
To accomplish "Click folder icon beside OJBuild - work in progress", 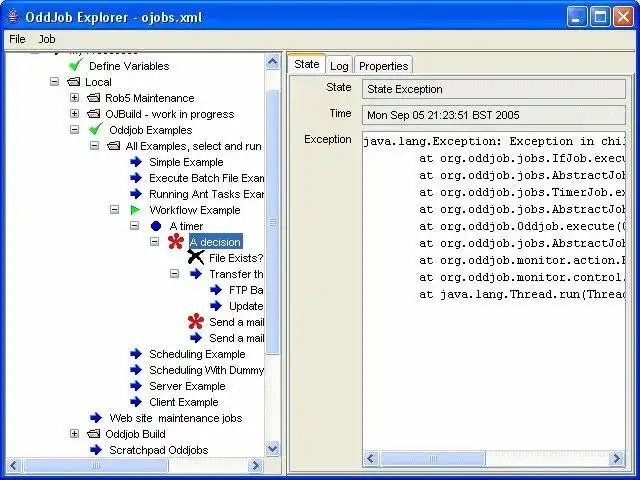I will pyautogui.click(x=93, y=113).
